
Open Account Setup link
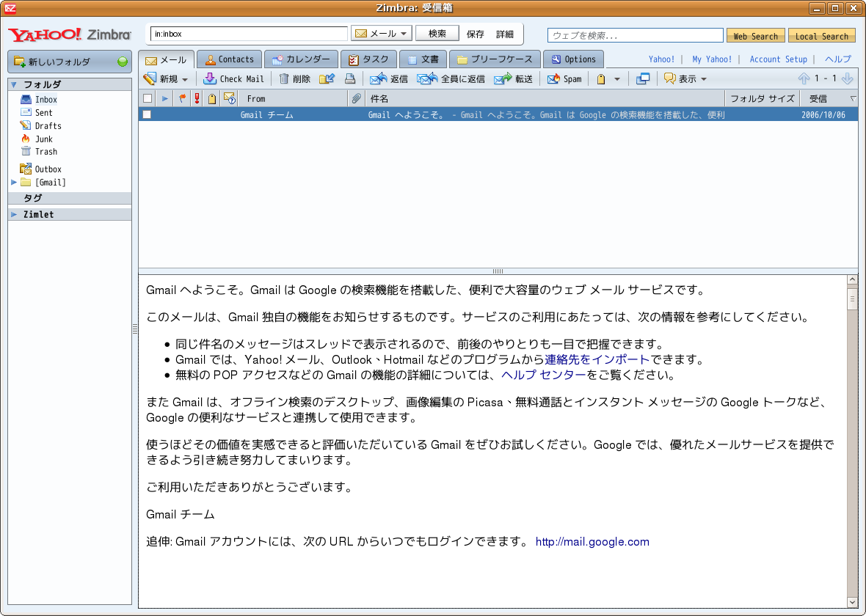[778, 59]
